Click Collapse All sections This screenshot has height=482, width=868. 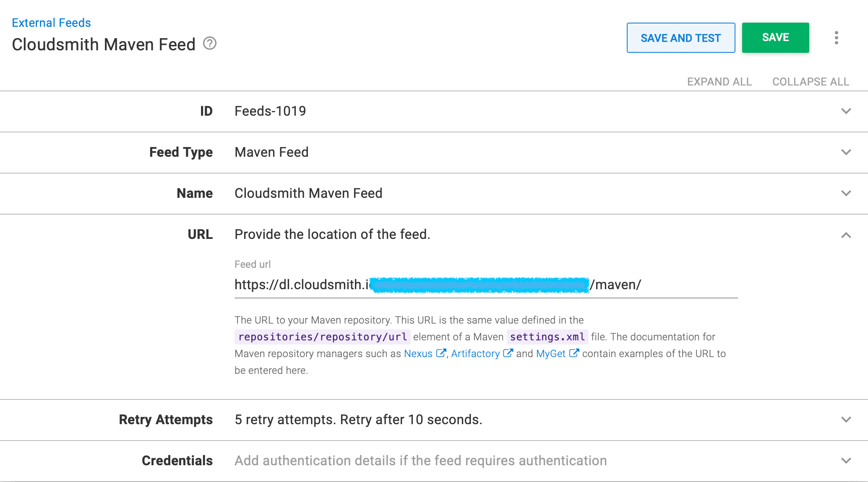[x=811, y=82]
